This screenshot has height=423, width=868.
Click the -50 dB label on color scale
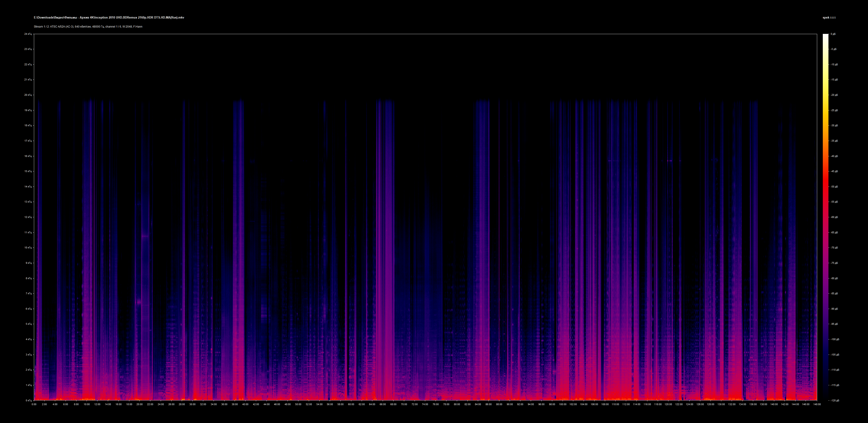[834, 187]
